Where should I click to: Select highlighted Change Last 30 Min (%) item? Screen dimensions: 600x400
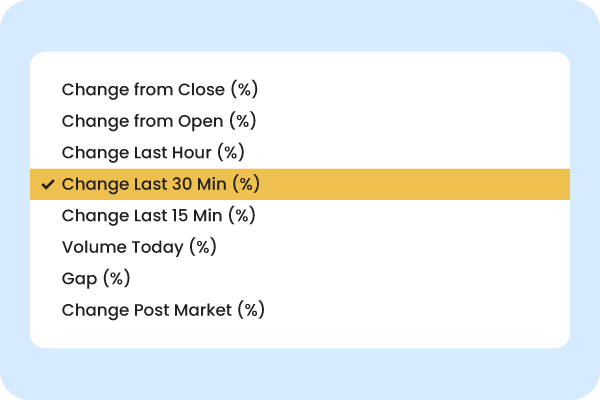160,184
